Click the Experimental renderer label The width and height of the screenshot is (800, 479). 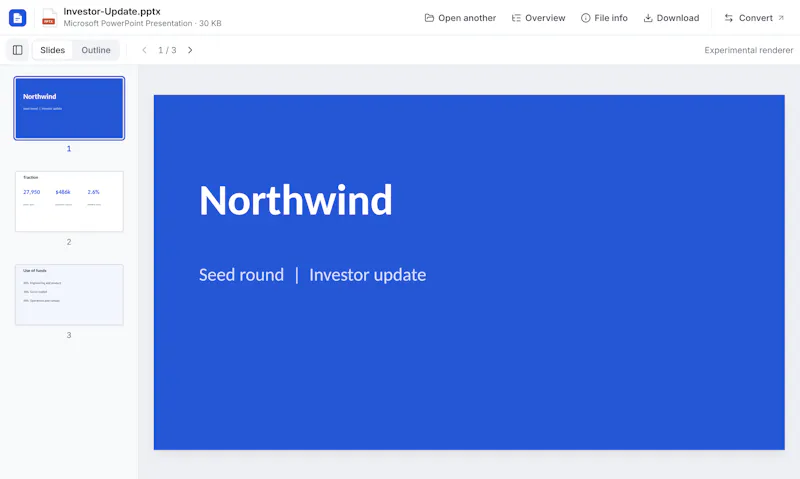pyautogui.click(x=748, y=50)
